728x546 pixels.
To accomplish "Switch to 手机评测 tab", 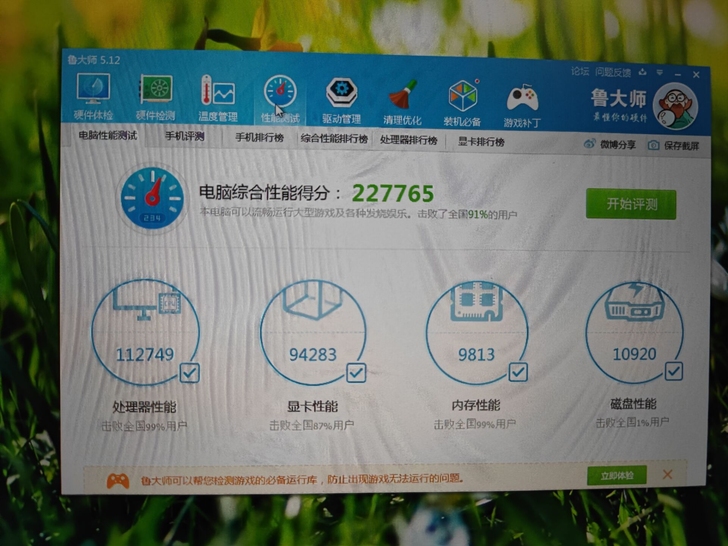I will coord(184,136).
